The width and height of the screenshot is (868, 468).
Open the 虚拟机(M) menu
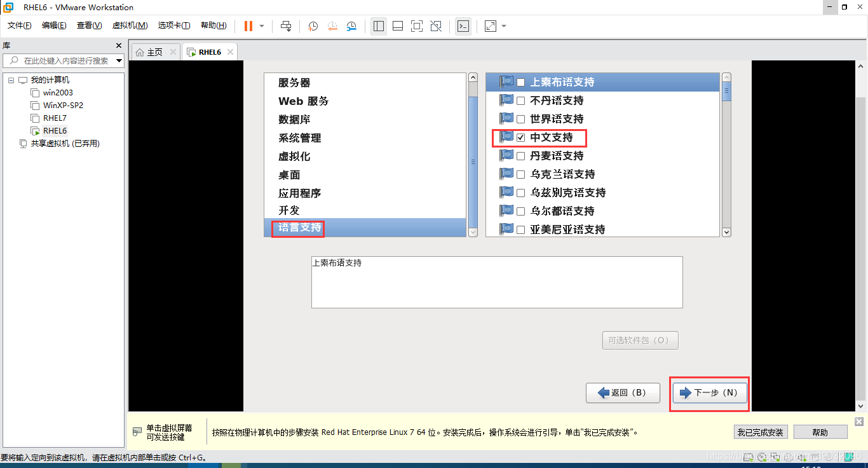tap(130, 25)
